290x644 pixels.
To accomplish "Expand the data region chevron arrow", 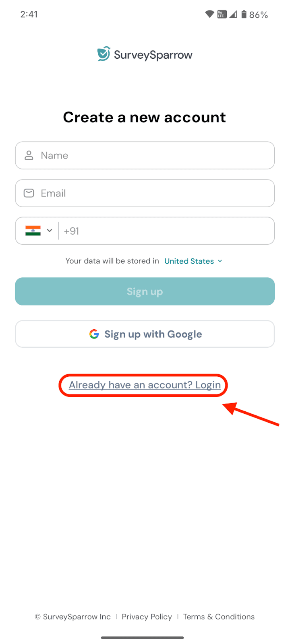I will click(x=220, y=261).
